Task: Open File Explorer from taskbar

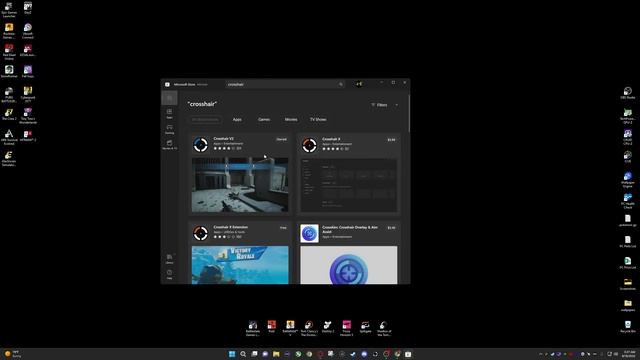Action: 276,354
